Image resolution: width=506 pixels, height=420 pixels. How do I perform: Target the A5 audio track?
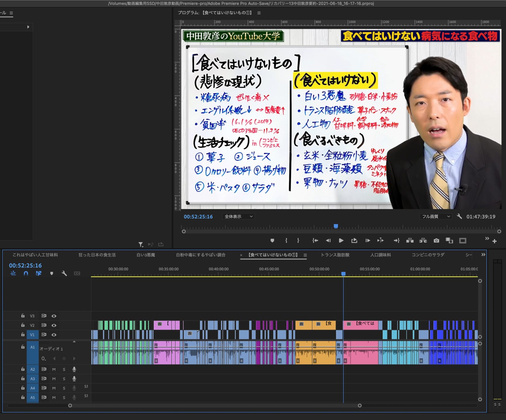click(x=33, y=397)
